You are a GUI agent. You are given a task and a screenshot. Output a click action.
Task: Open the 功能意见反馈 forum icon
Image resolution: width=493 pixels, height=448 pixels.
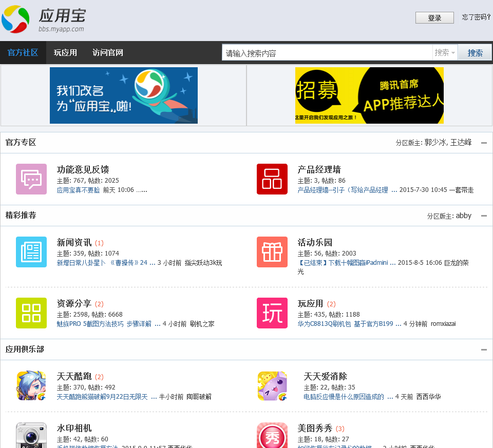coord(31,179)
